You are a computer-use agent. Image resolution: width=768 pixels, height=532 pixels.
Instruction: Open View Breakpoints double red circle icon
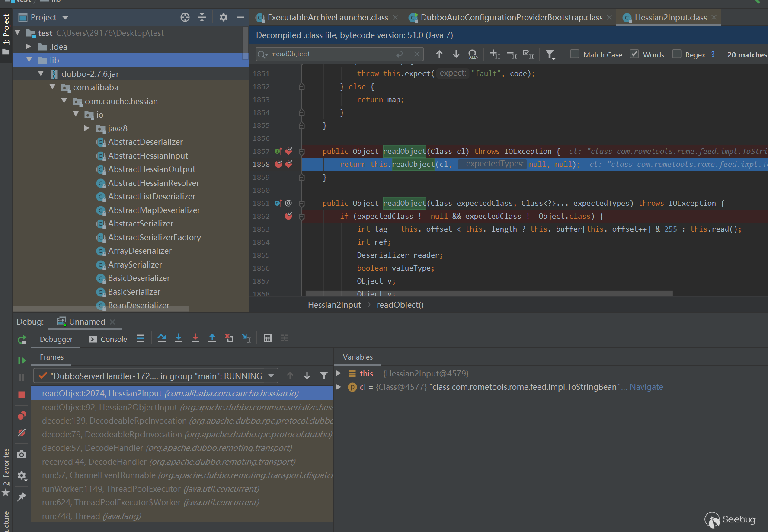pyautogui.click(x=22, y=416)
